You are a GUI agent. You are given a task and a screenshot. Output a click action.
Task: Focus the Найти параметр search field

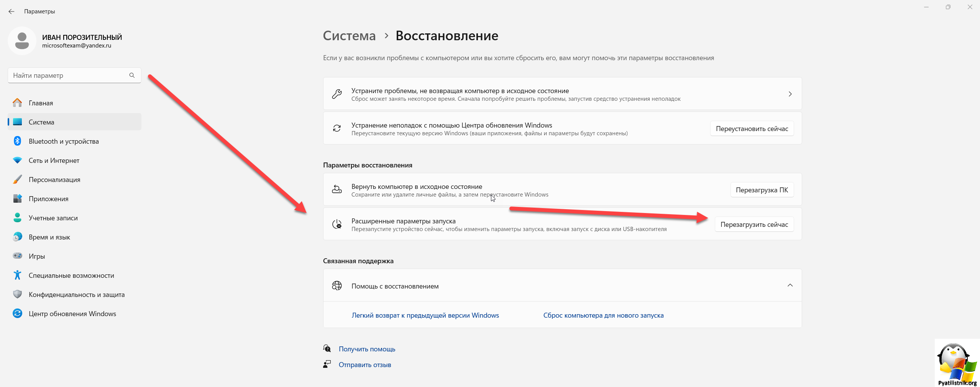[x=74, y=75]
